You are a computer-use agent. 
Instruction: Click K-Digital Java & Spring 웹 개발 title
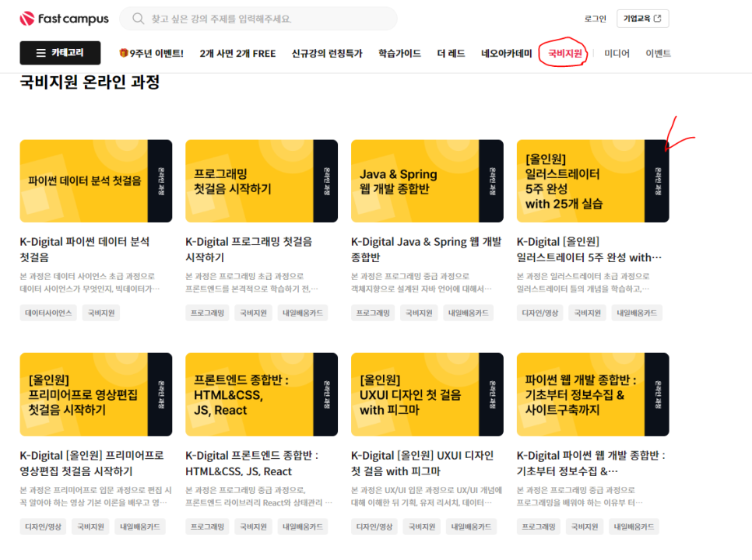[x=426, y=249]
